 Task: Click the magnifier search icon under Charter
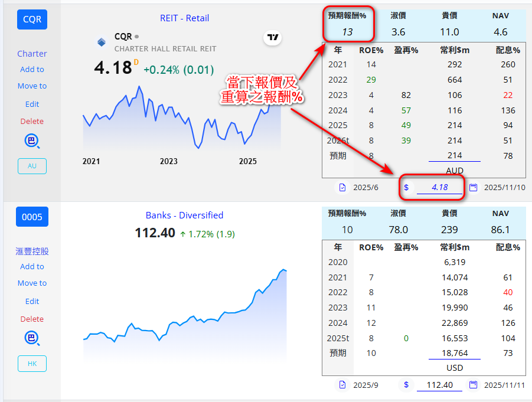click(x=32, y=140)
